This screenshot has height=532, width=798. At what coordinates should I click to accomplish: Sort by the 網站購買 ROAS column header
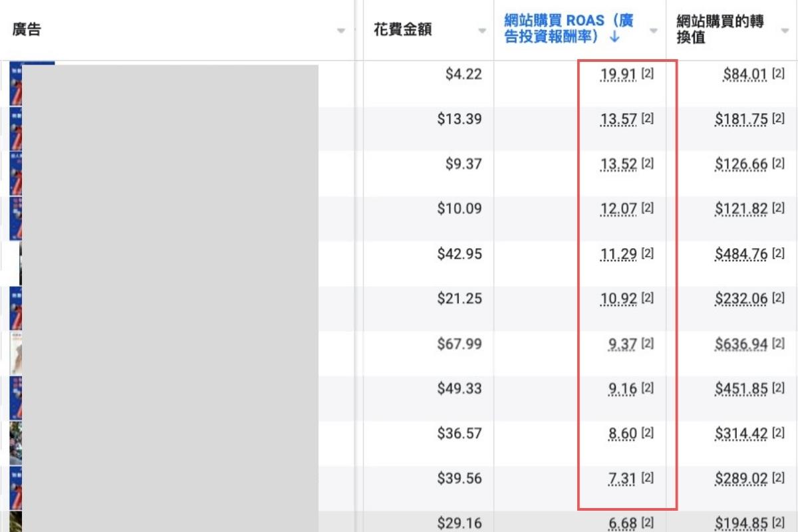pyautogui.click(x=569, y=29)
